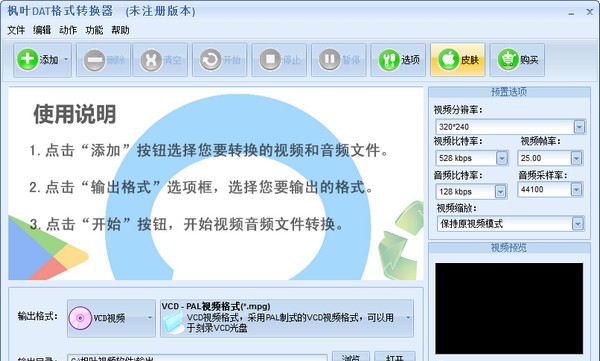
Task: Open the 文件 menu
Action: [x=16, y=30]
